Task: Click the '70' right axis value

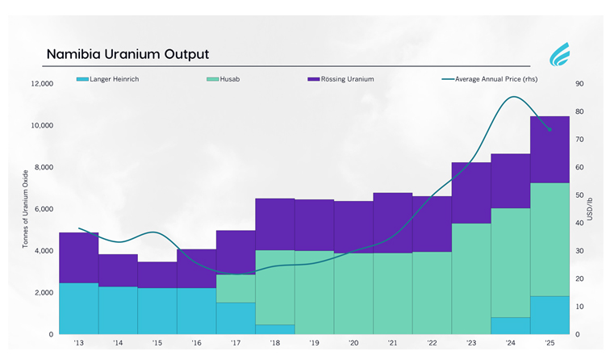Action: (x=579, y=140)
